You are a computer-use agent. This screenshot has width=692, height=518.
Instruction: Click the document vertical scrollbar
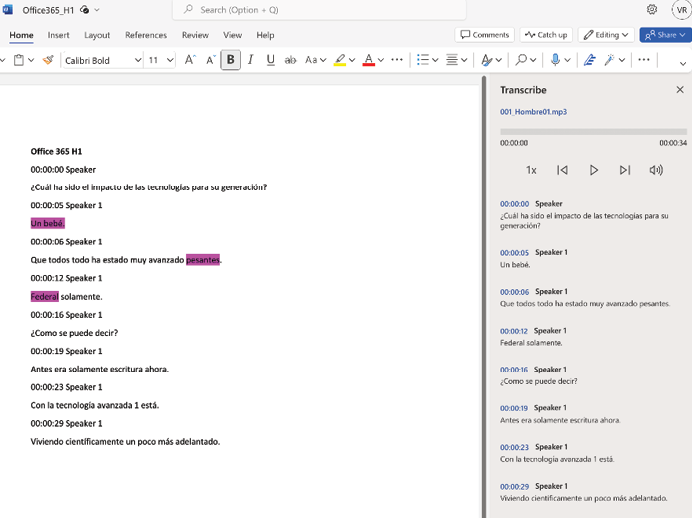484,297
